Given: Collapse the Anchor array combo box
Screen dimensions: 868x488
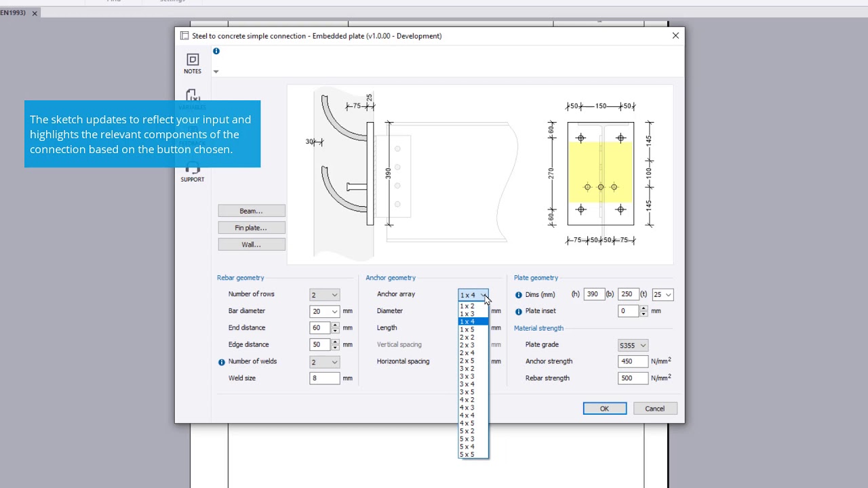Looking at the screenshot, I should [473, 295].
